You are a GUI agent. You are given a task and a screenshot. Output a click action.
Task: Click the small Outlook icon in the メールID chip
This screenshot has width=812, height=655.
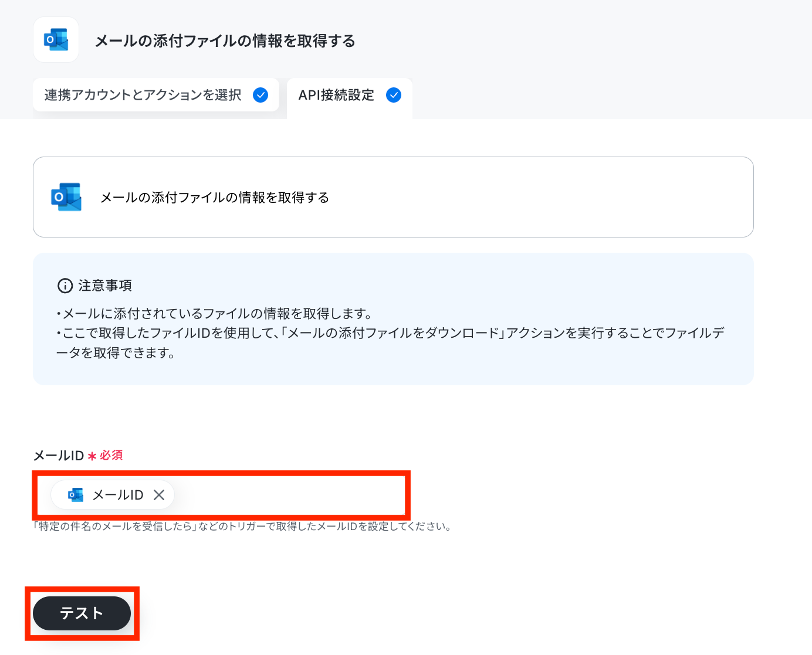[76, 495]
